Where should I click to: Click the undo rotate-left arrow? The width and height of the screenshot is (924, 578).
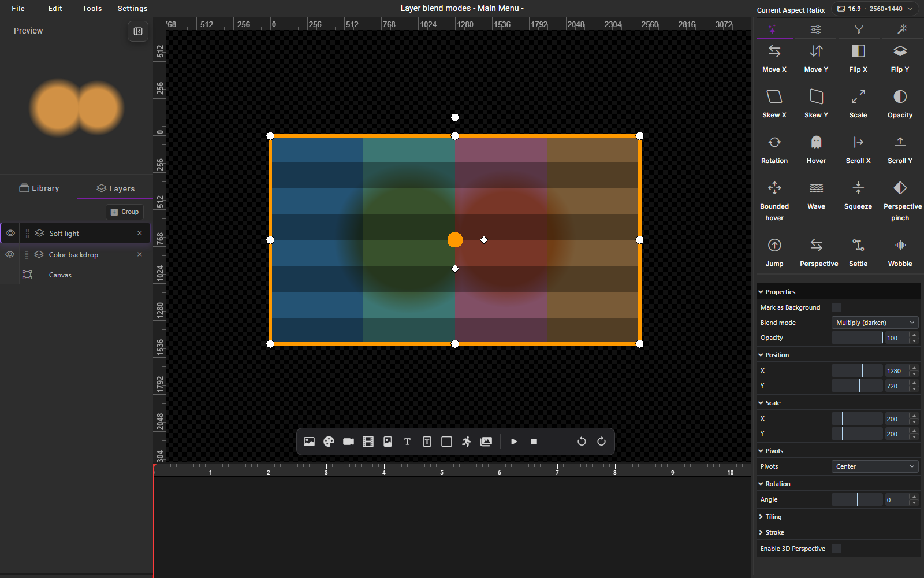pos(582,442)
